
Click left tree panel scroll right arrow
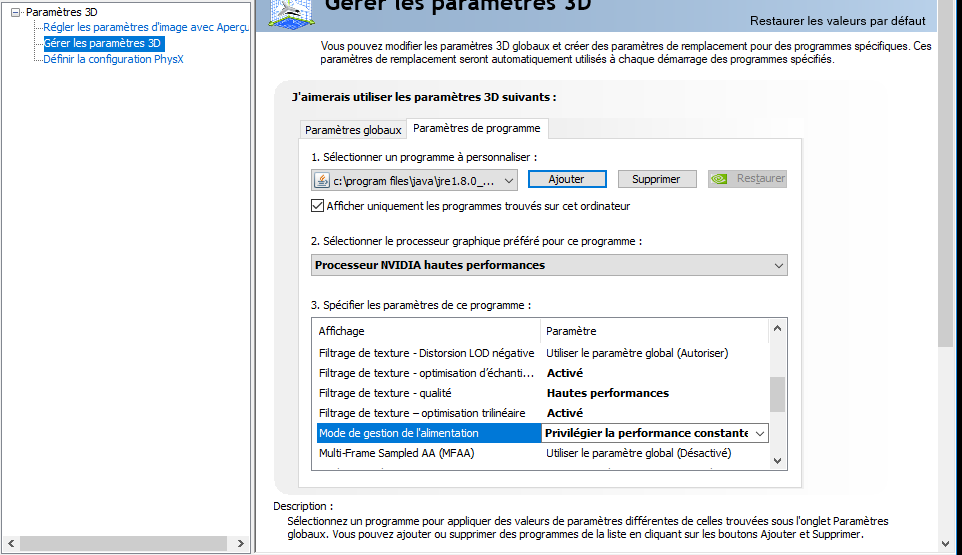(x=240, y=543)
